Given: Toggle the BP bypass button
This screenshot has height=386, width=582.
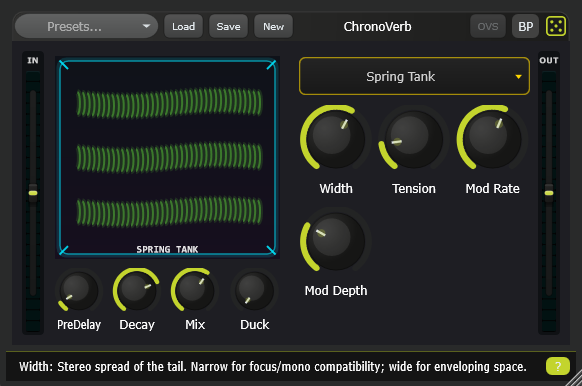Looking at the screenshot, I should pos(525,26).
